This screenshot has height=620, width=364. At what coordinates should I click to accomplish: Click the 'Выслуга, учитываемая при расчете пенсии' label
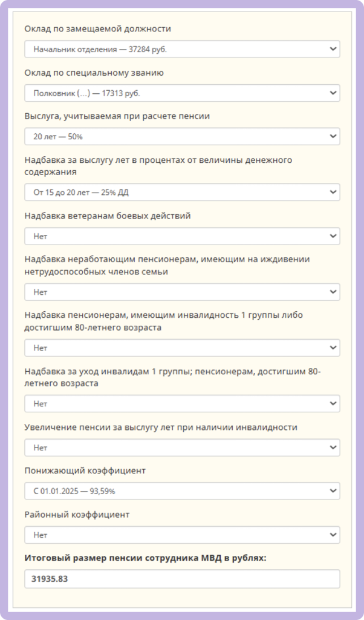(117, 116)
